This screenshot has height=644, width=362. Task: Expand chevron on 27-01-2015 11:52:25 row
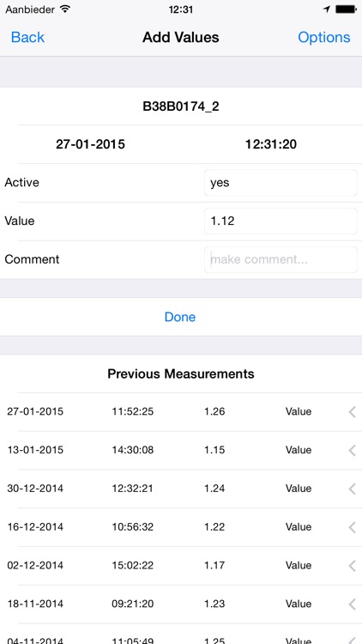click(x=352, y=411)
